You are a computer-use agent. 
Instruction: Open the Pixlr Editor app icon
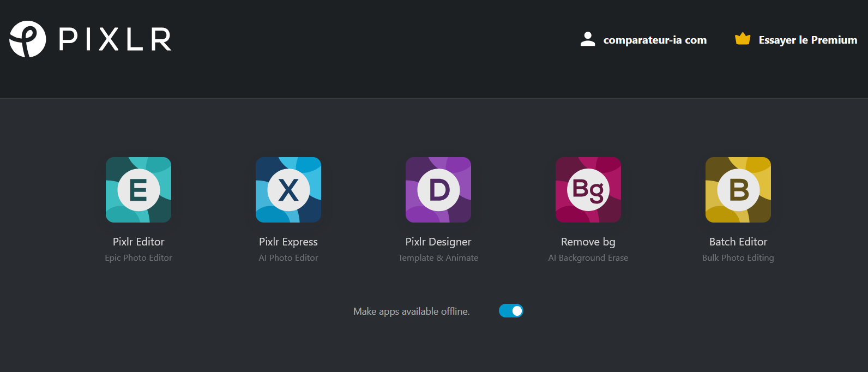[x=138, y=190]
